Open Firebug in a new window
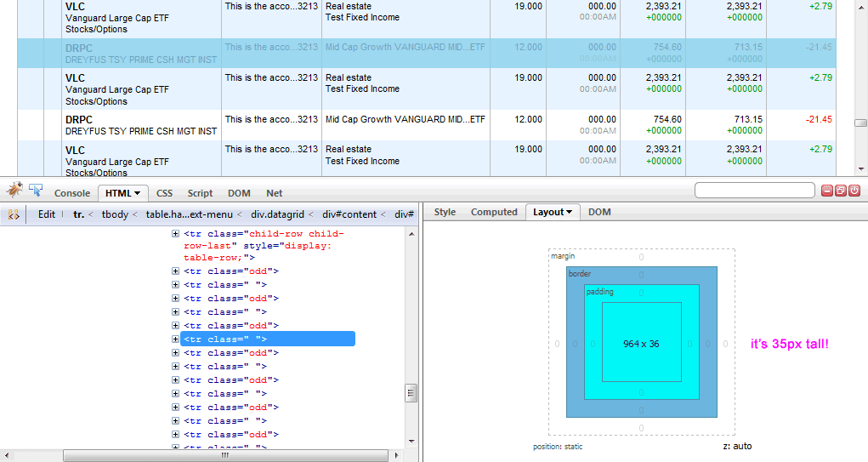 point(840,191)
